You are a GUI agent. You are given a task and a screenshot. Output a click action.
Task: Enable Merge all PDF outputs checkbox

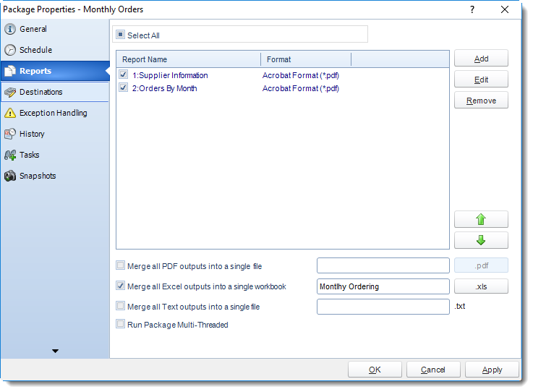[120, 265]
